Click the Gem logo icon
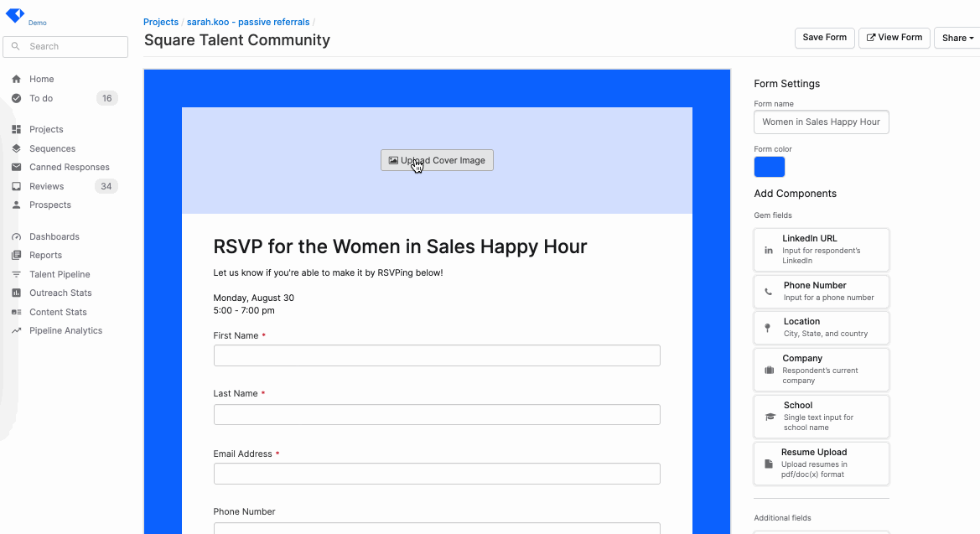This screenshot has width=980, height=534. [x=15, y=15]
